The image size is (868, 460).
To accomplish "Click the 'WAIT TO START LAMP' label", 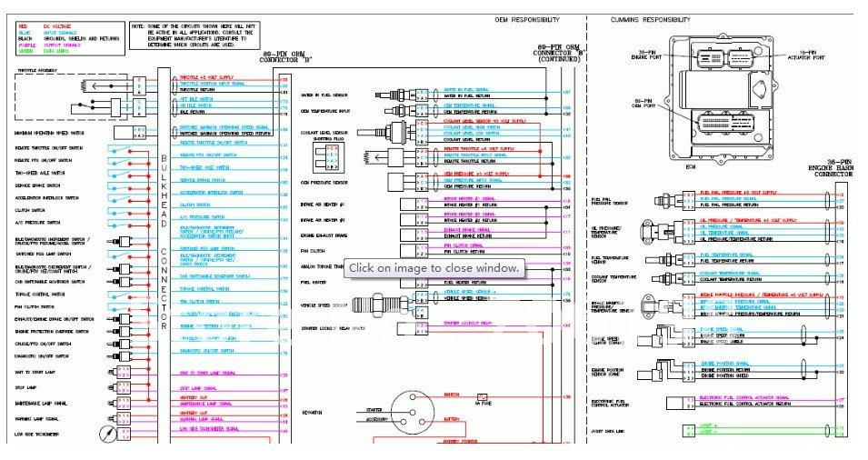I will [35, 372].
